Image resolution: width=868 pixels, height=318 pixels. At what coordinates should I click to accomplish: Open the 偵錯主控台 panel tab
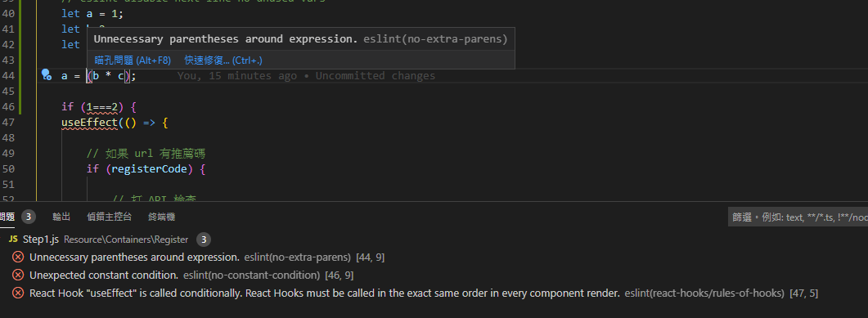point(109,217)
